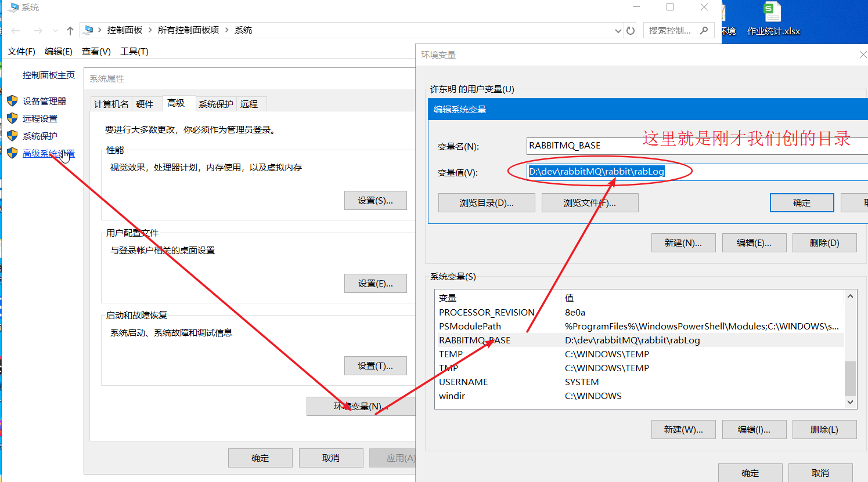Image resolution: width=868 pixels, height=482 pixels.
Task: Open the 工具(T) menu
Action: [x=134, y=52]
